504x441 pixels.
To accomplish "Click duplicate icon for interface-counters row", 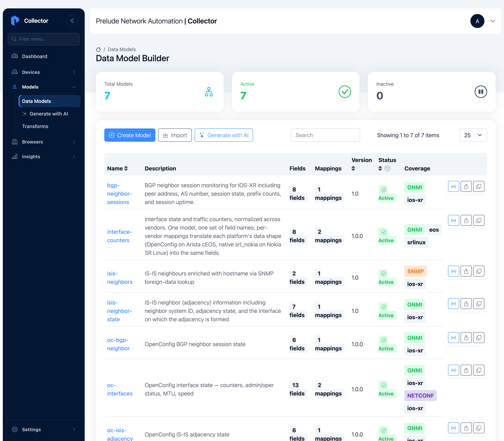I will 479,220.
